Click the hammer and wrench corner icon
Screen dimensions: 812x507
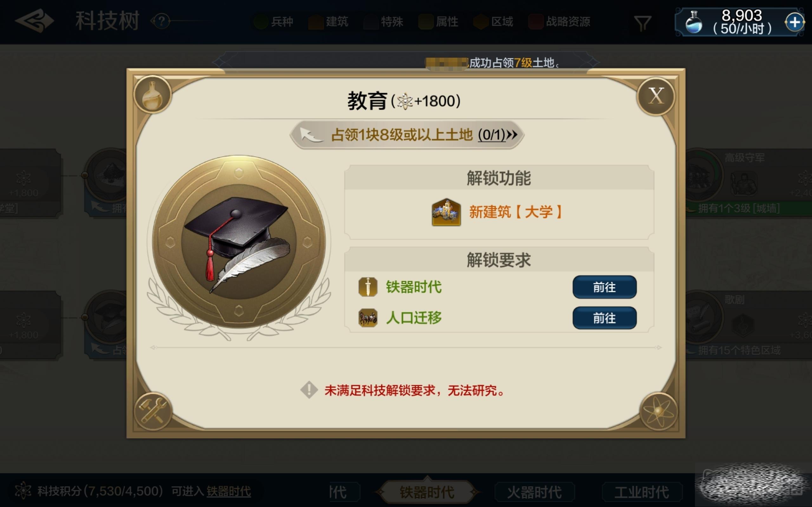click(x=153, y=411)
